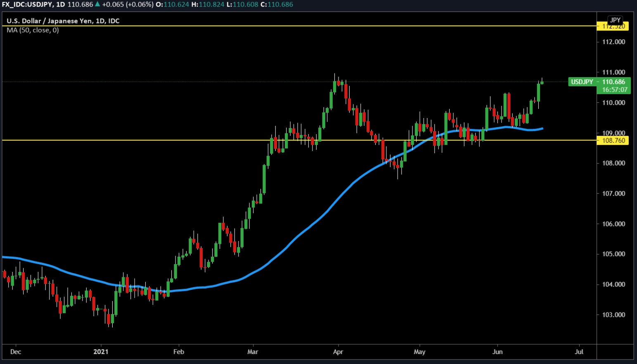Click the Jul label on time axis
637x364 pixels.
tap(579, 352)
